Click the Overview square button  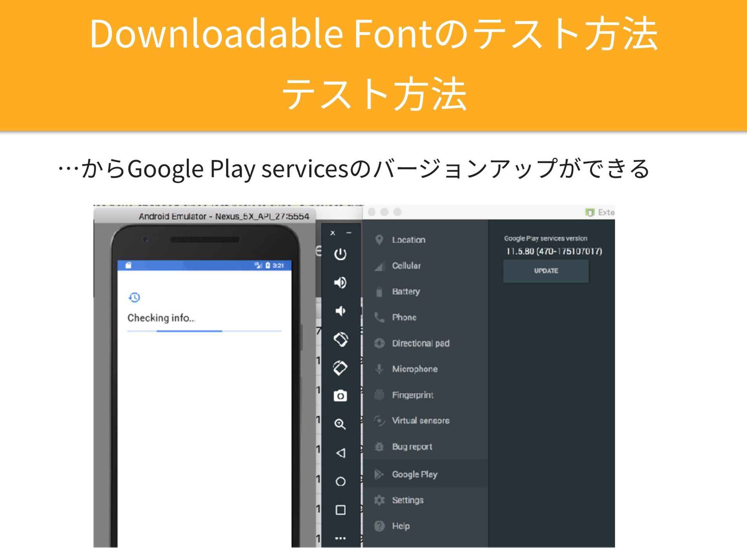coord(340,510)
